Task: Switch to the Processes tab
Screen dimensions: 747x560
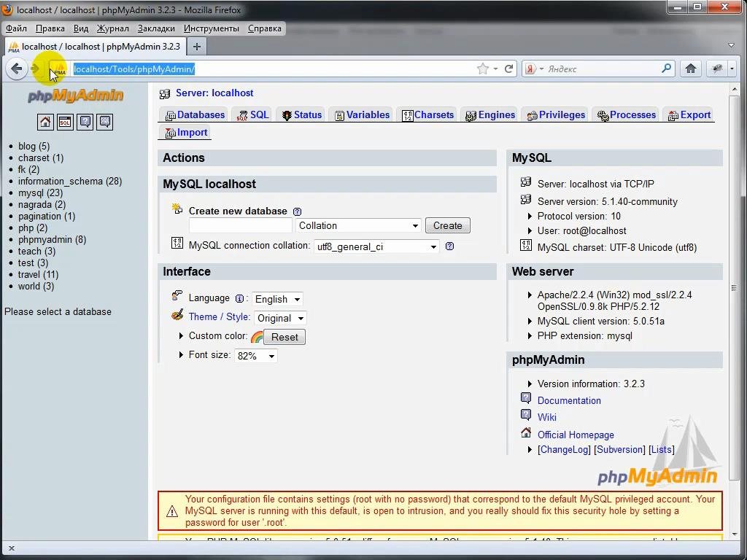Action: [x=626, y=114]
